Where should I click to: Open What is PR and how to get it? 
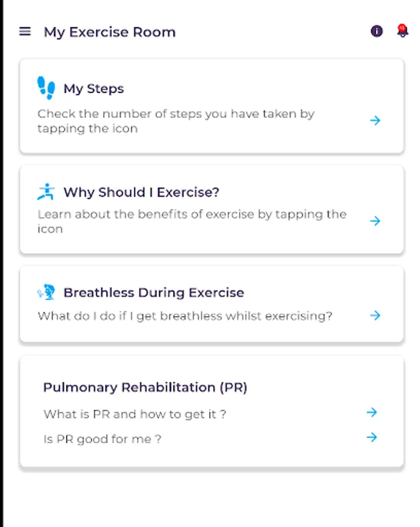pyautogui.click(x=135, y=414)
